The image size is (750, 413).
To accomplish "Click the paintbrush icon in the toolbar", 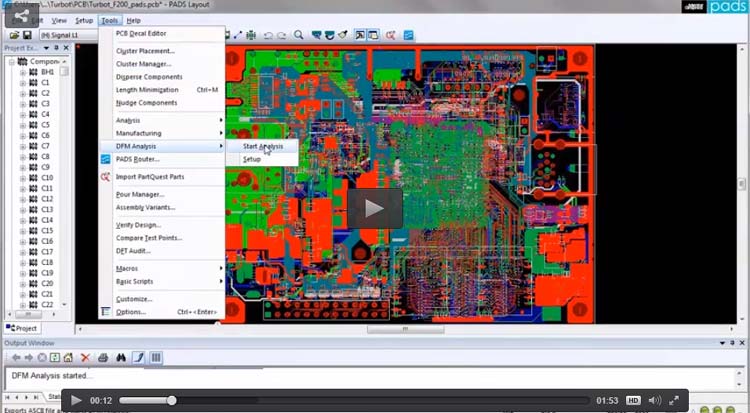I will click(x=342, y=35).
